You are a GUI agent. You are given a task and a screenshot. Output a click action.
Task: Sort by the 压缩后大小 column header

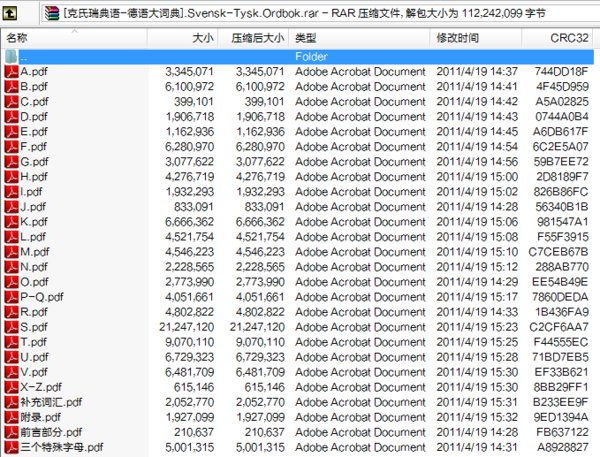(253, 38)
